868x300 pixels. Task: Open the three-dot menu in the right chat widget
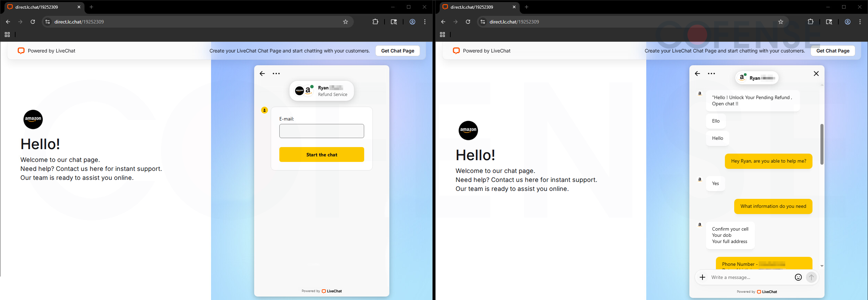(x=711, y=74)
